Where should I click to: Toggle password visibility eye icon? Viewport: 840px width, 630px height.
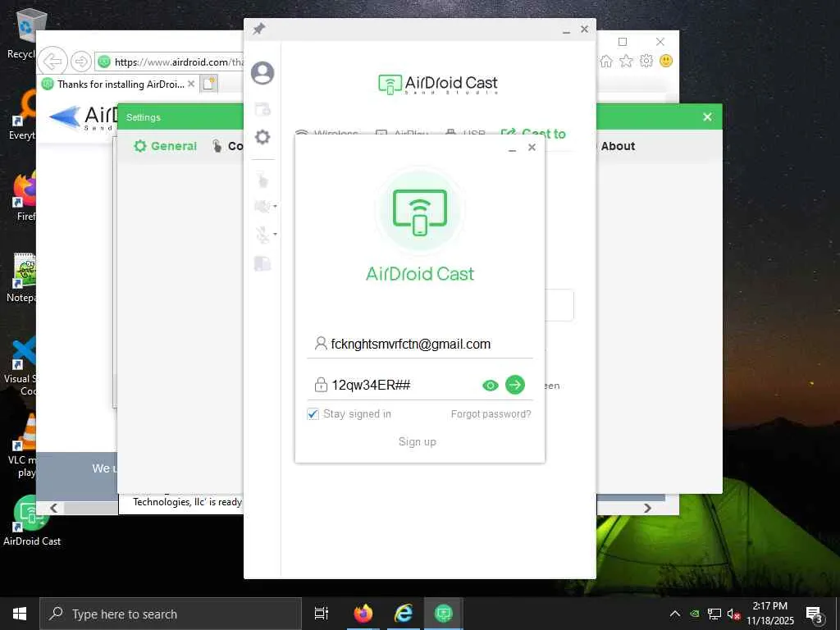491,386
